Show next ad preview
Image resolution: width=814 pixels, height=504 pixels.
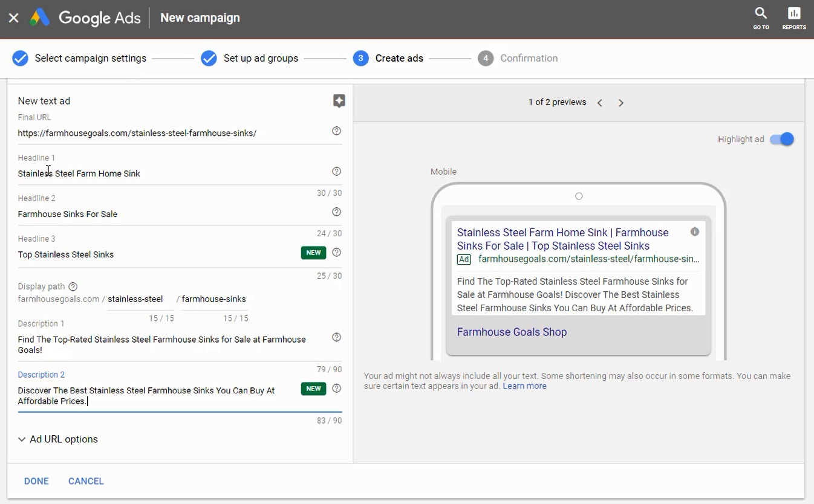(621, 103)
